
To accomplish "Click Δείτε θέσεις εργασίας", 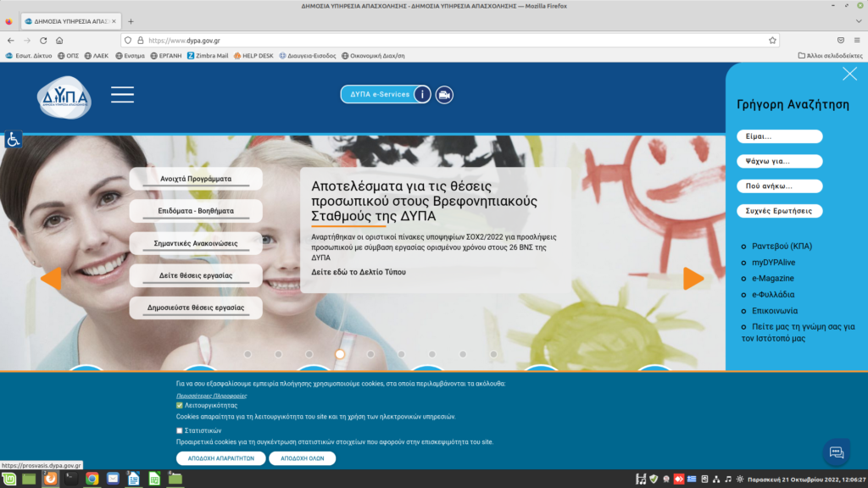I will point(196,275).
